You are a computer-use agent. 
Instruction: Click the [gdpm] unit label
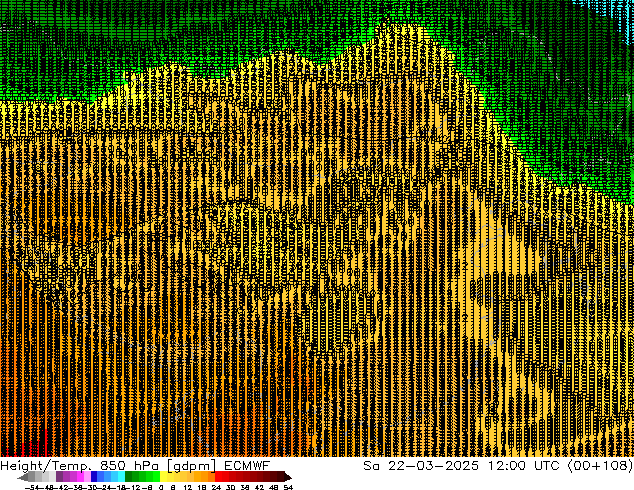[x=191, y=466]
